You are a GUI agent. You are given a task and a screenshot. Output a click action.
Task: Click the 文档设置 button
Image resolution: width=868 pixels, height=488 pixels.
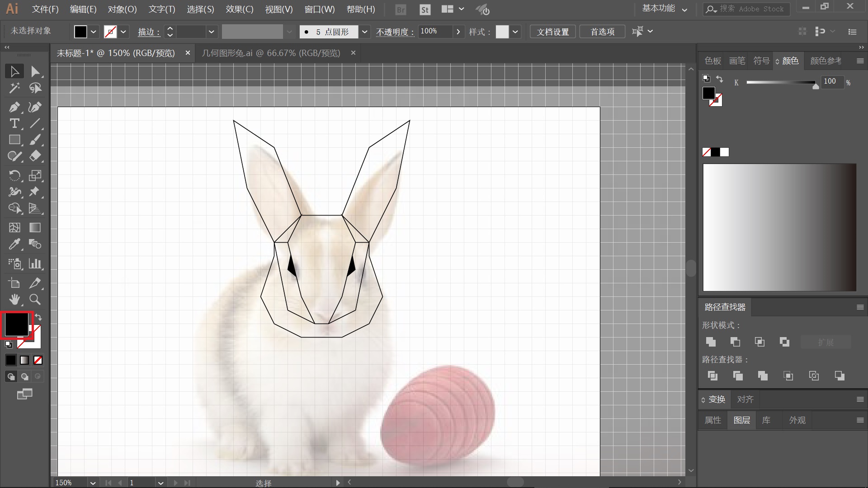[552, 32]
